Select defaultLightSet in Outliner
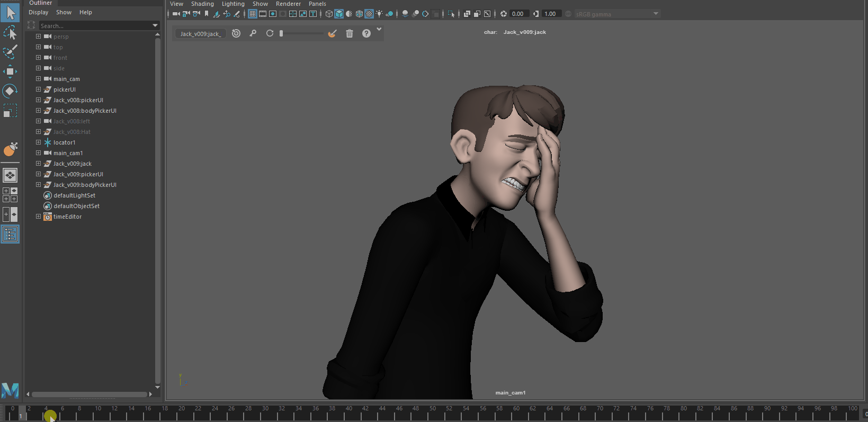This screenshot has height=422, width=868. click(x=74, y=195)
